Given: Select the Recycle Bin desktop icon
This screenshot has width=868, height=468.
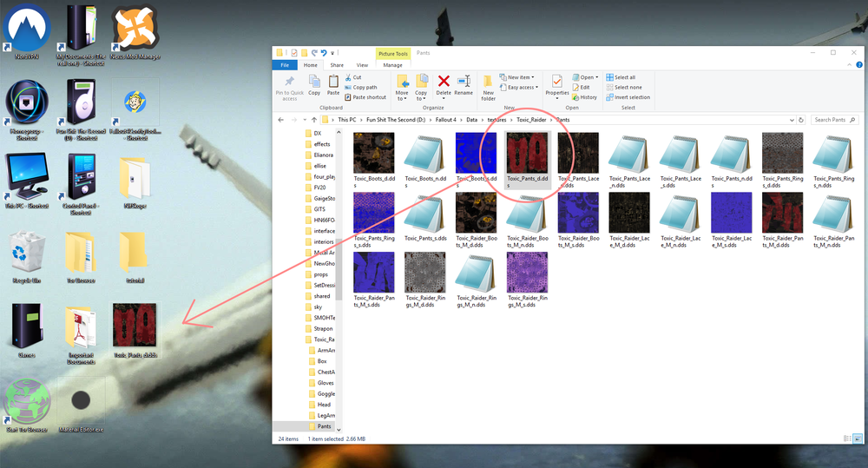Looking at the screenshot, I should [27, 256].
